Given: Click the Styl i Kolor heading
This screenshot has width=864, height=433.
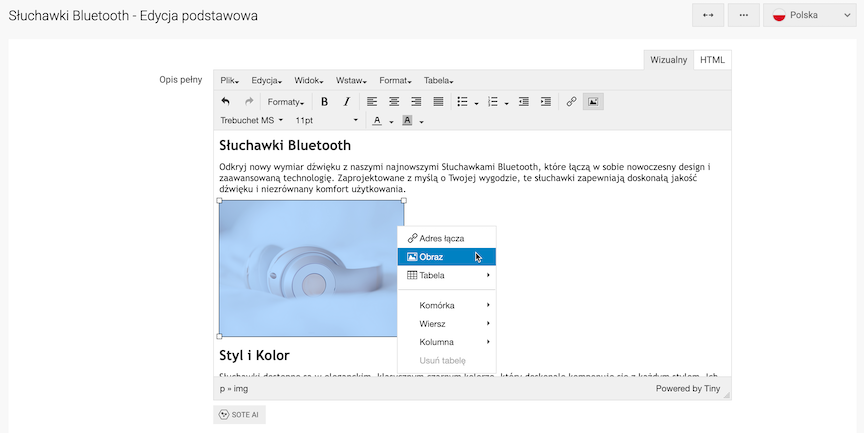Looking at the screenshot, I should point(254,355).
